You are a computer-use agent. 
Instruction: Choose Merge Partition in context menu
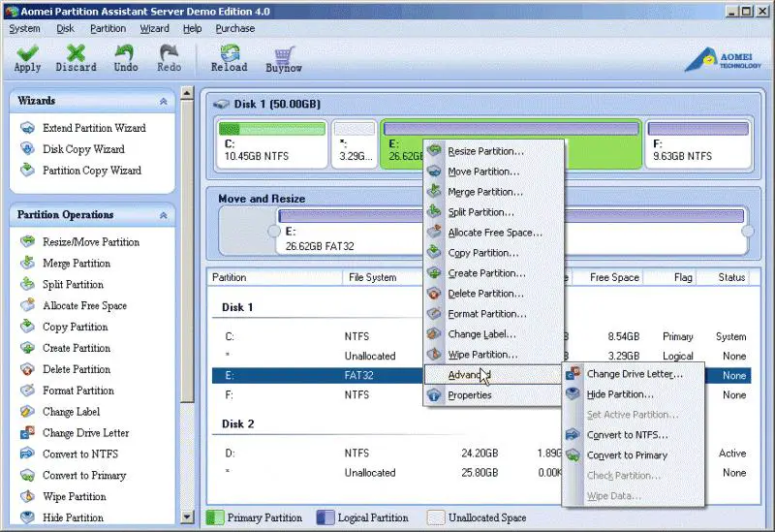tap(494, 192)
